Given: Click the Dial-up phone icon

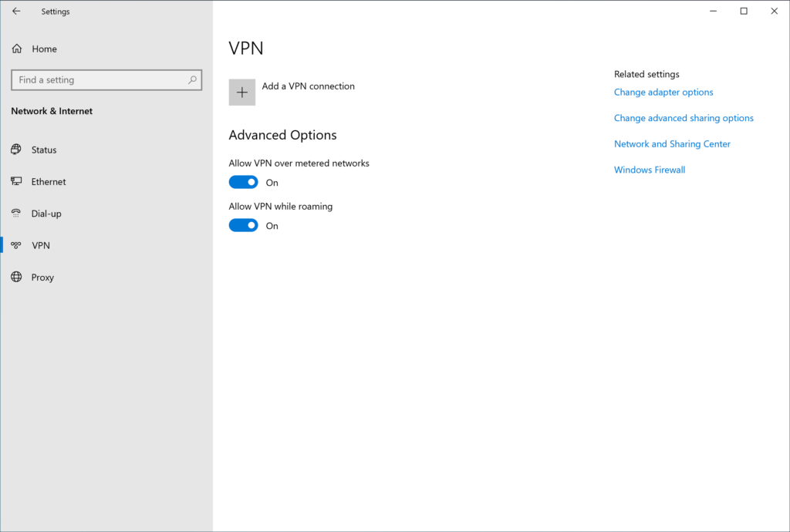Looking at the screenshot, I should click(x=16, y=214).
